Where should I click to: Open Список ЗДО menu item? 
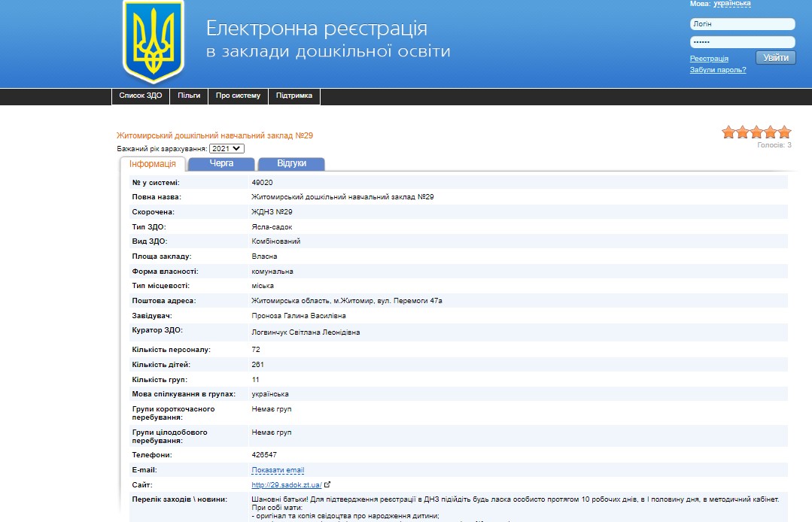click(x=140, y=96)
